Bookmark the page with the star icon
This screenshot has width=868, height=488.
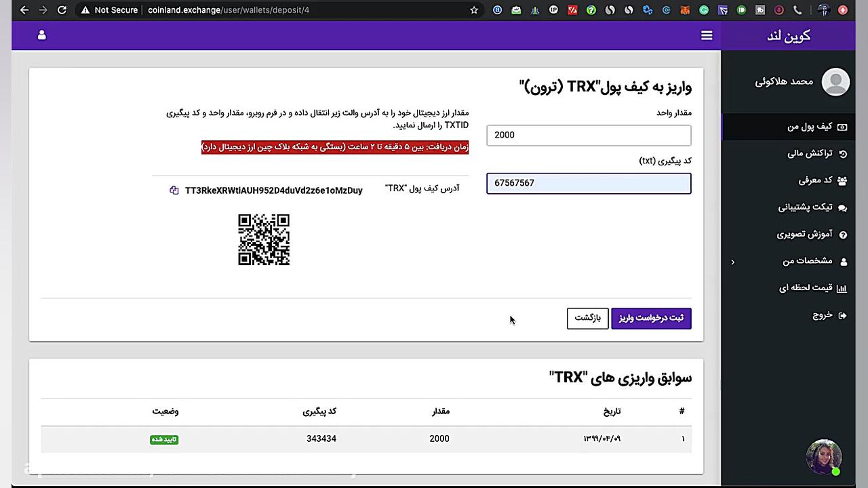[x=474, y=10]
